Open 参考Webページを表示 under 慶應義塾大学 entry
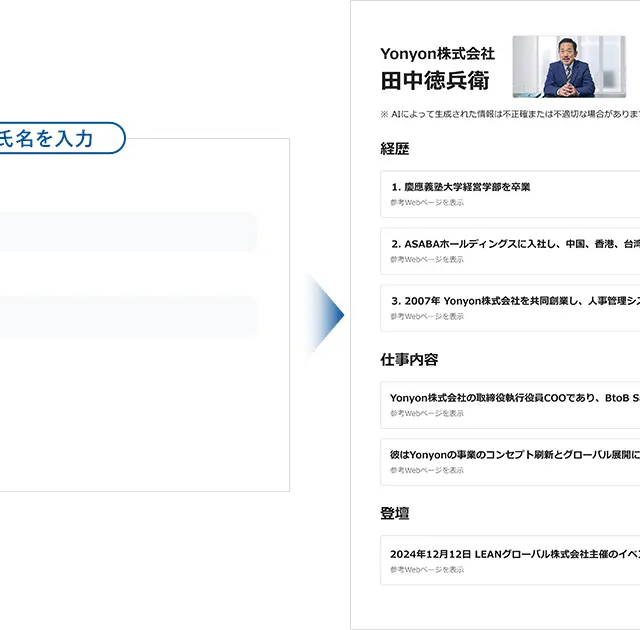Screen dimensions: 640x630 [x=427, y=202]
